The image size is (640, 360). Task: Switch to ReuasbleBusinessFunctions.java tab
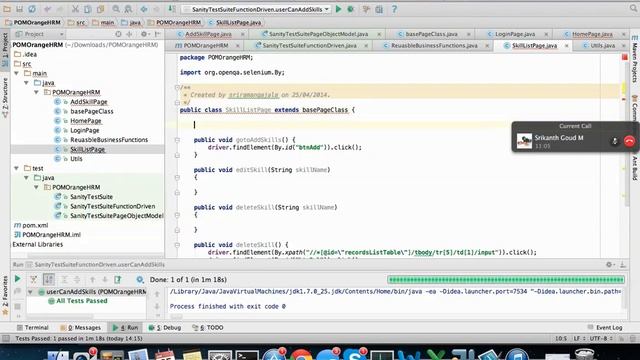click(434, 46)
